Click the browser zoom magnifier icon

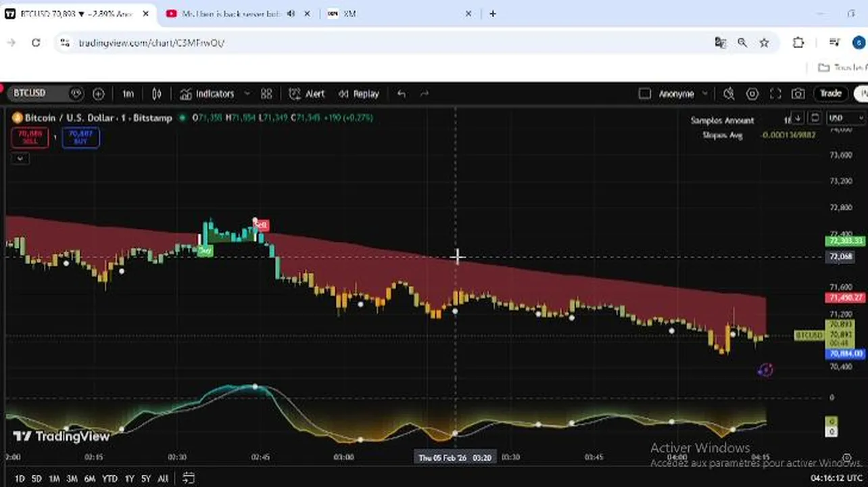[x=742, y=43]
